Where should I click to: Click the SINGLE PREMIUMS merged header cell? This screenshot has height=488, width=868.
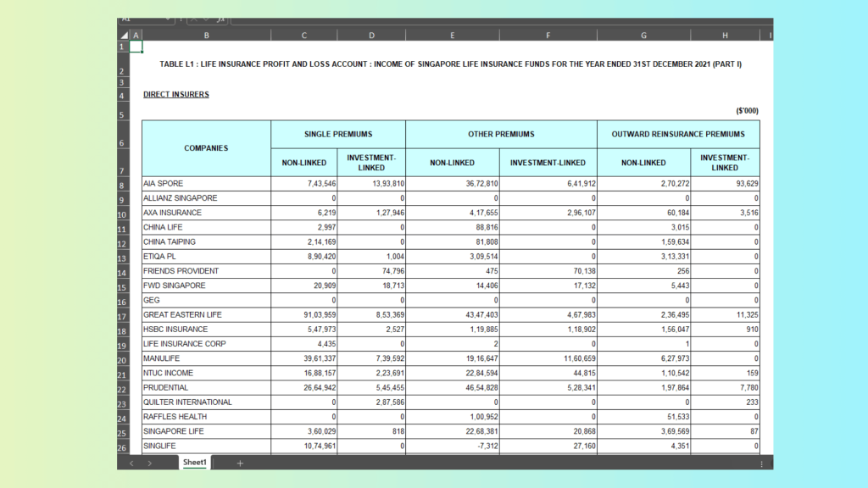(x=337, y=134)
